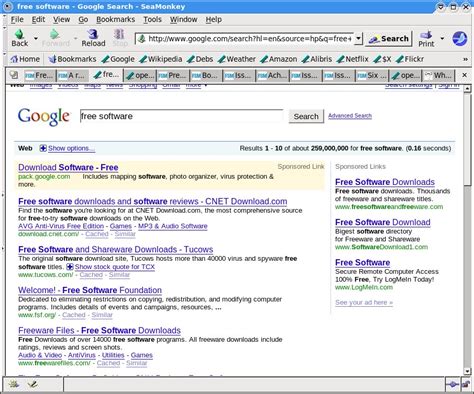474x394 pixels.
Task: Open the Wikipedia bookmark
Action: pos(161,59)
